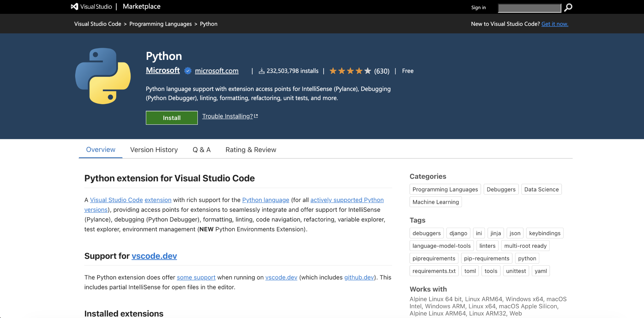644x318 pixels.
Task: Click the 232,503,798 installs text
Action: click(x=292, y=71)
